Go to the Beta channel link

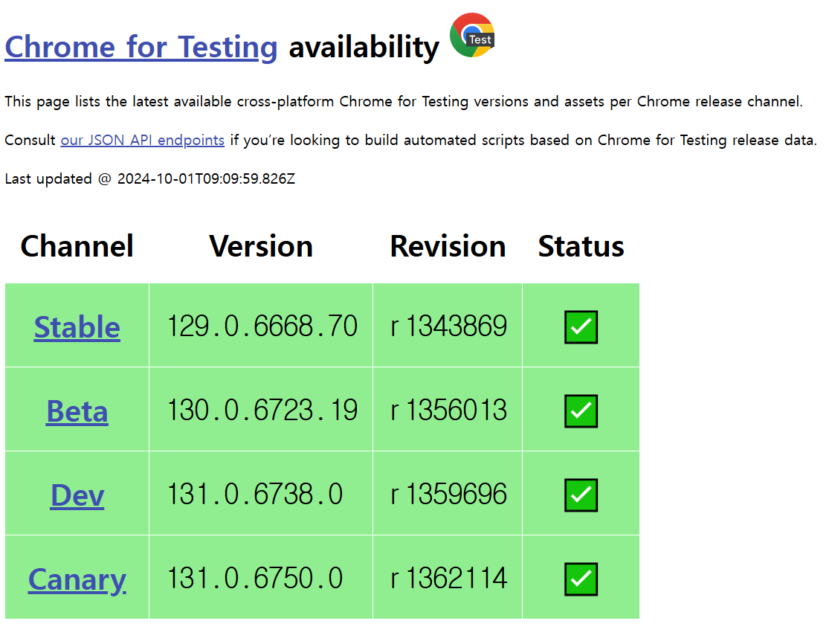(x=77, y=410)
